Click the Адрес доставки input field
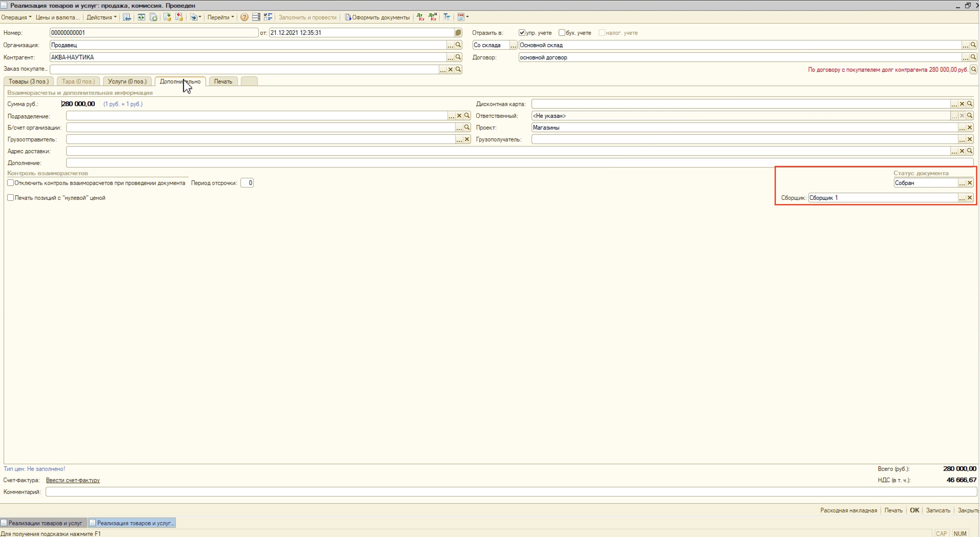The width and height of the screenshot is (980, 537). tap(508, 151)
